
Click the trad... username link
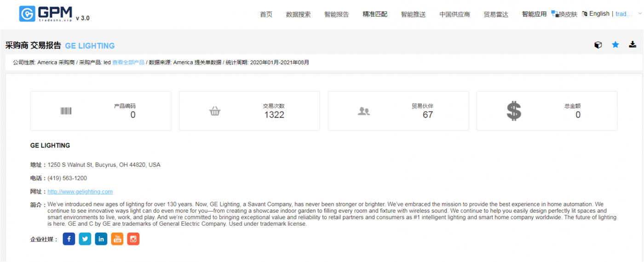624,14
